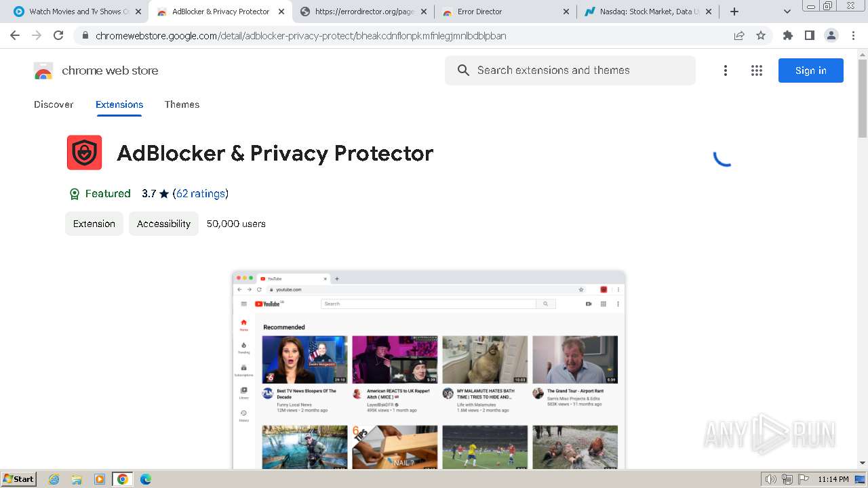Open web store more options menu
868x488 pixels.
[726, 70]
